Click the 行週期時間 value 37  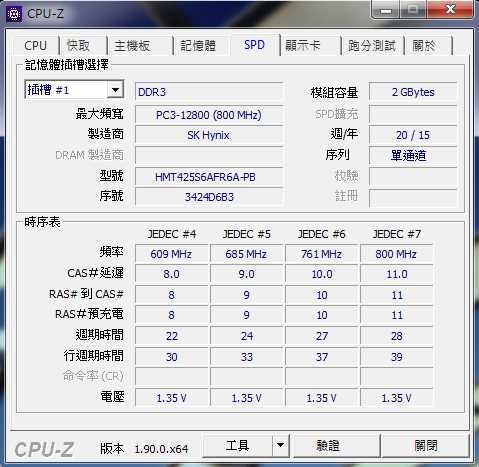point(322,357)
